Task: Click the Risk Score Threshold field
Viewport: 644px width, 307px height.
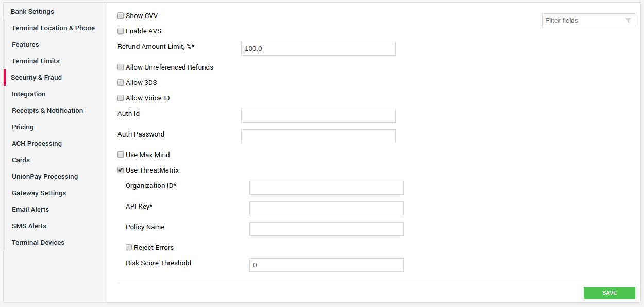Action: pos(327,265)
